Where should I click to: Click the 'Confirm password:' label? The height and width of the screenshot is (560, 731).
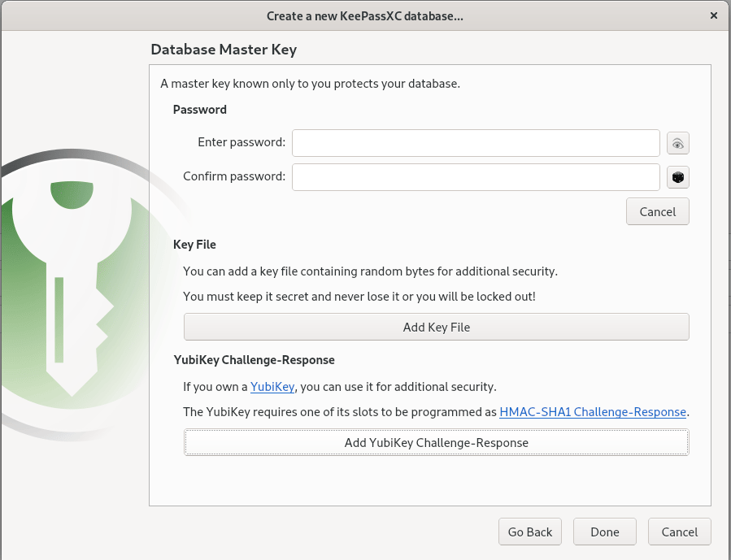pos(234,176)
